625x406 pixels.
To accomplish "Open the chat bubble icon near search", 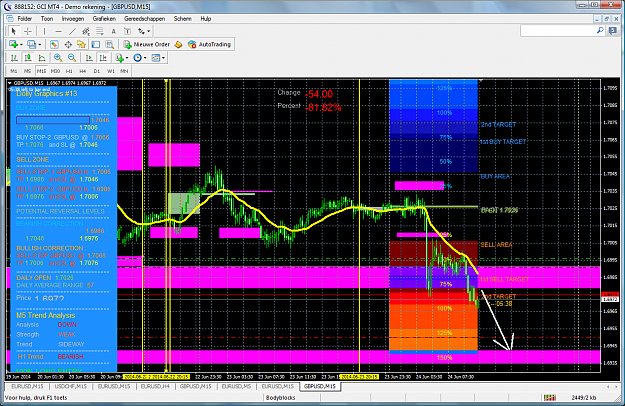I will tap(613, 31).
